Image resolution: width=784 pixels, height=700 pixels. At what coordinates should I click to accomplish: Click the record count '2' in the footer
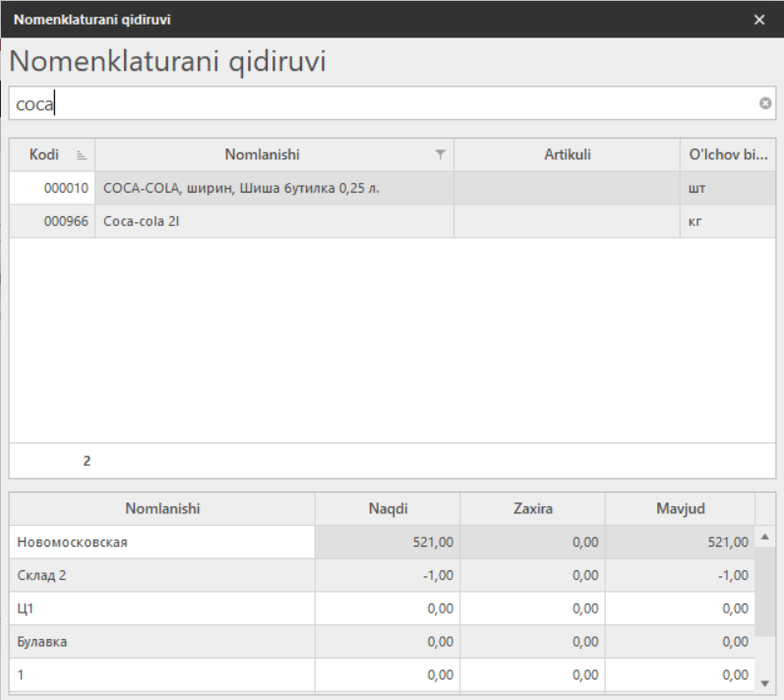click(x=87, y=461)
